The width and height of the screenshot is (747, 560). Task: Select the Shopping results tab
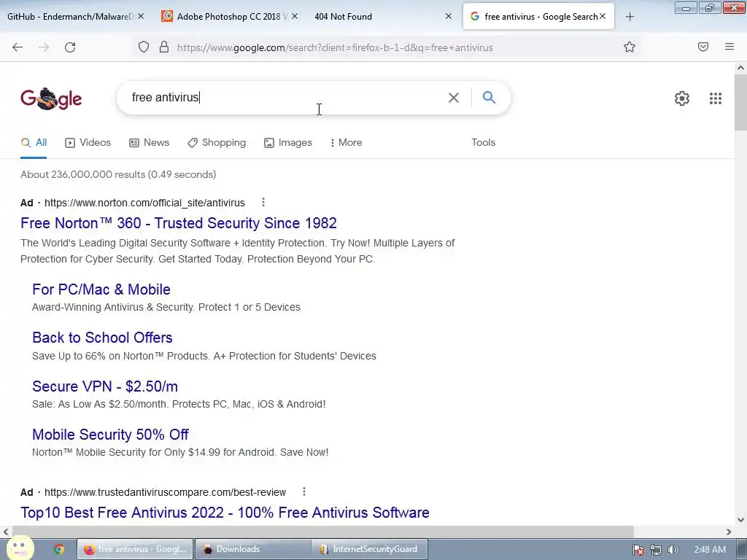pos(217,142)
